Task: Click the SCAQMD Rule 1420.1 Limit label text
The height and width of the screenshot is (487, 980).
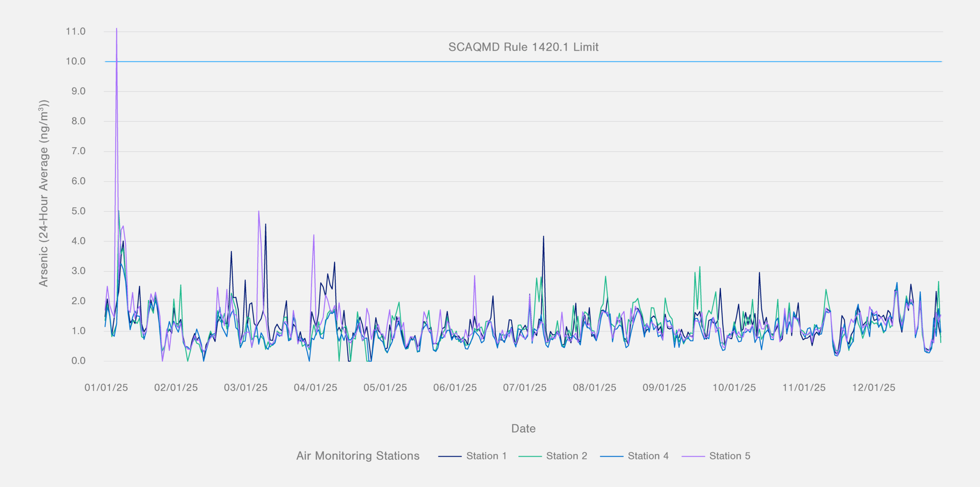Action: (523, 47)
